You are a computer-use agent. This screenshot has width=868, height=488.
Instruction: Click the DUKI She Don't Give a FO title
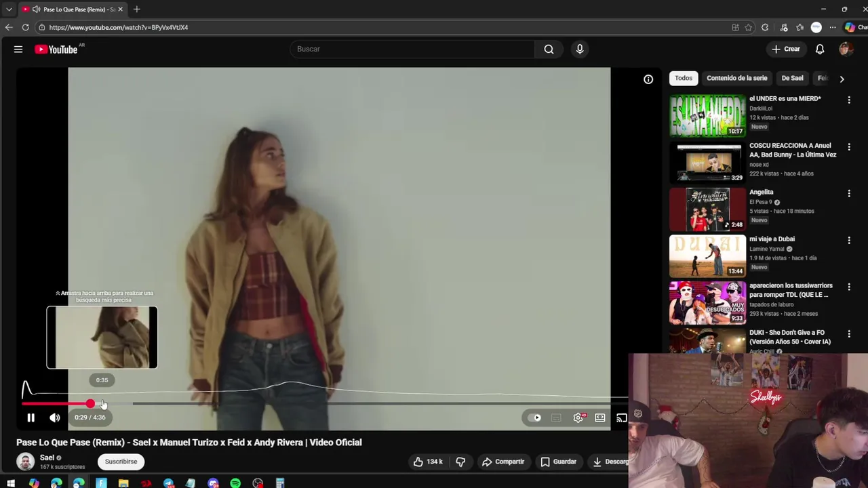[790, 337]
